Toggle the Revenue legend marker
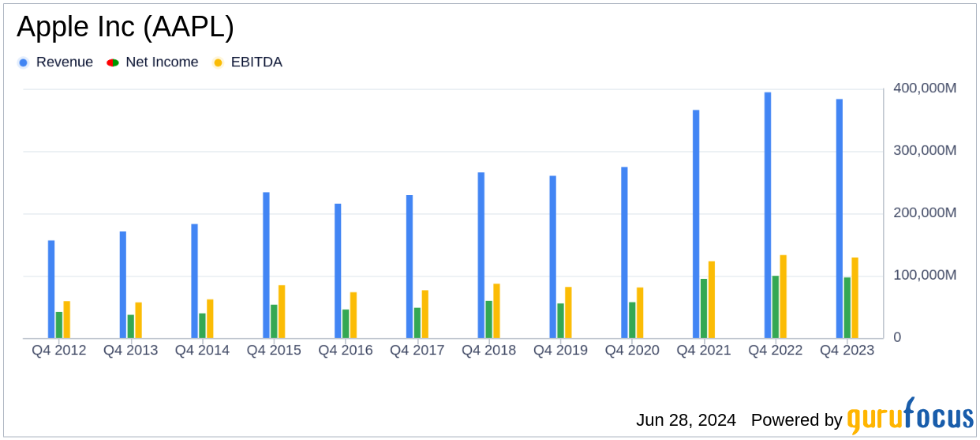This screenshot has height=440, width=980. pyautogui.click(x=23, y=62)
